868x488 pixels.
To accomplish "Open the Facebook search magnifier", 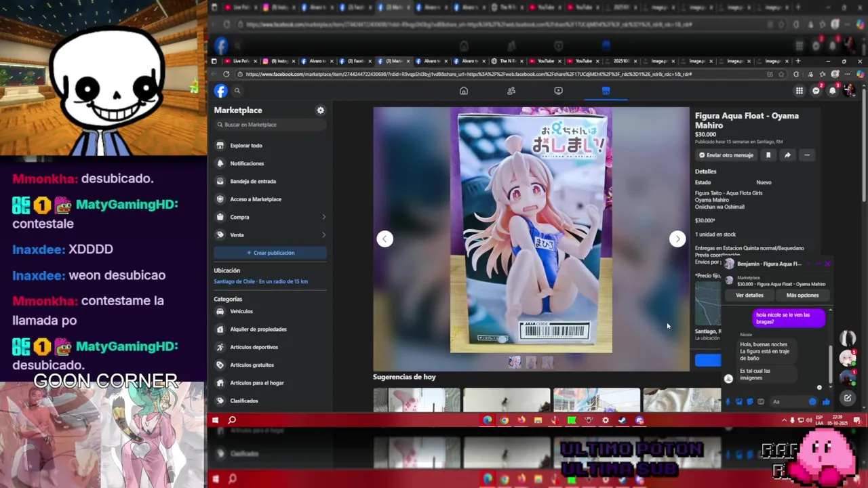I will click(x=237, y=91).
